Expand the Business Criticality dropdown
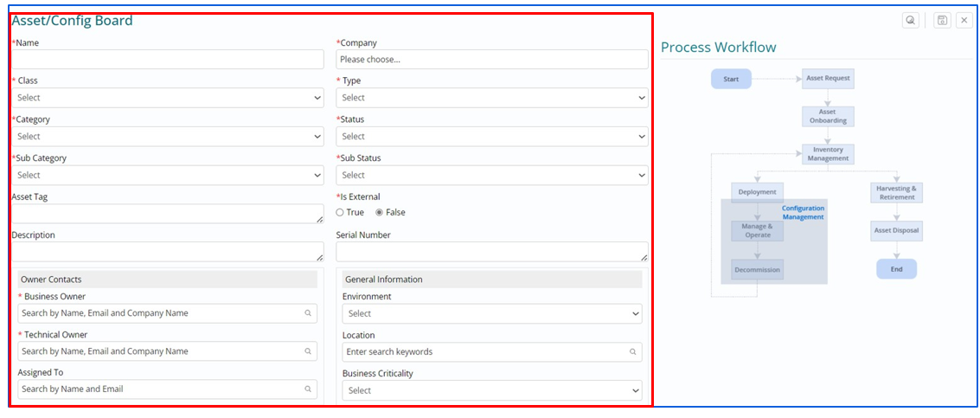The image size is (980, 418). click(x=491, y=390)
